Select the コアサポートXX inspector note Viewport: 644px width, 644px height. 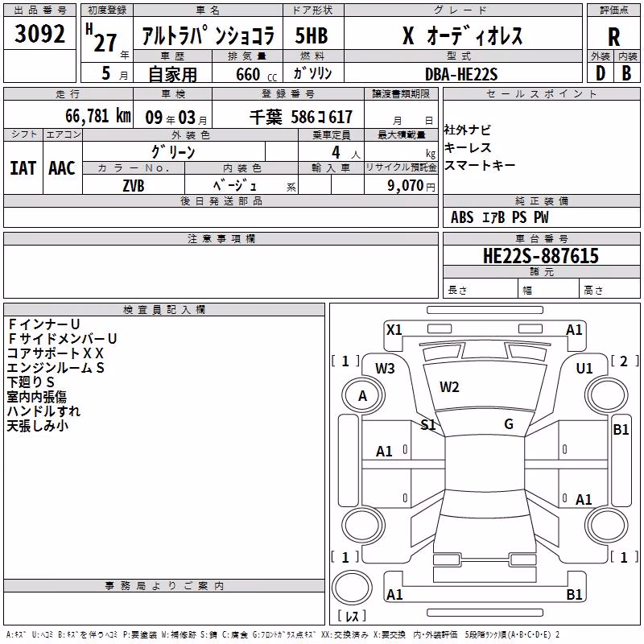(55, 353)
